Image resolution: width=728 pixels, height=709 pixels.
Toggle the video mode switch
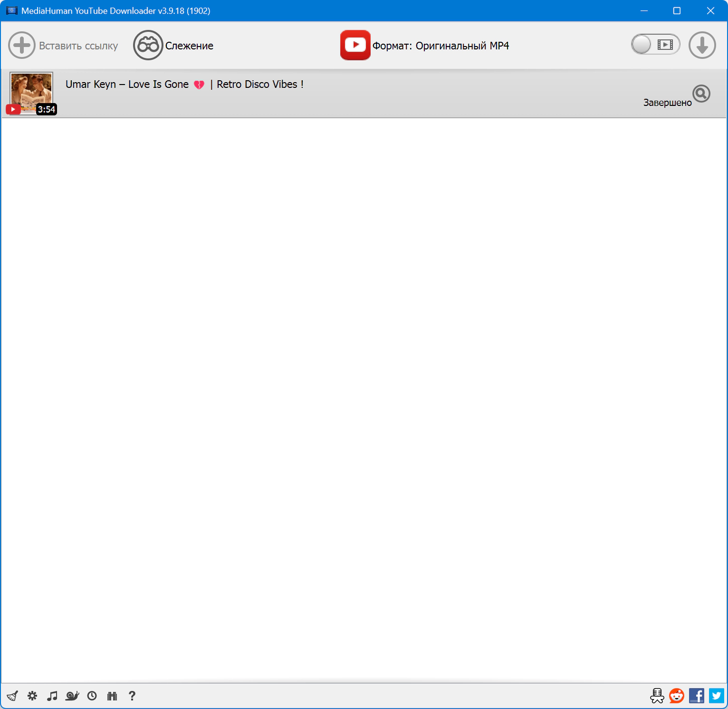click(x=655, y=45)
